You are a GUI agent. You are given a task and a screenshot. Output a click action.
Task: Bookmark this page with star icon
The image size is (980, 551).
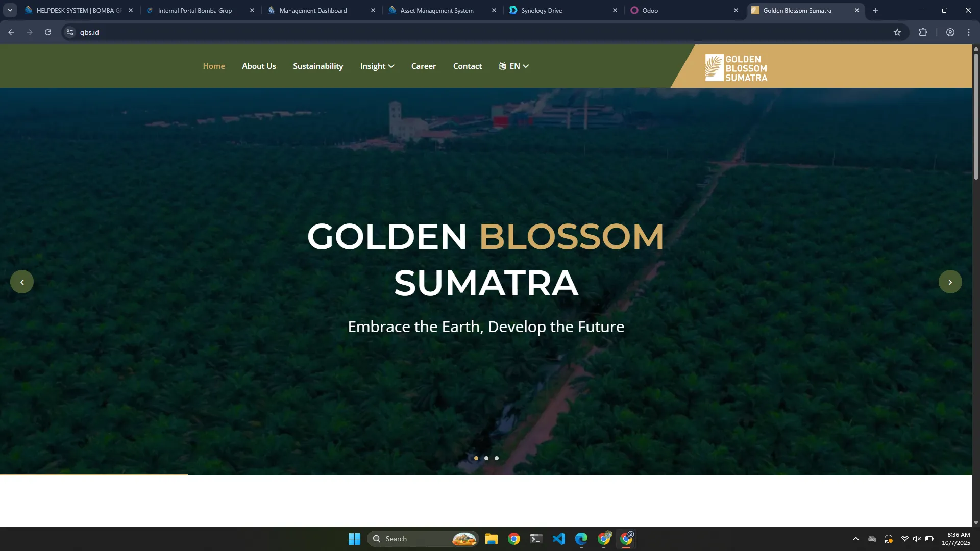(897, 32)
